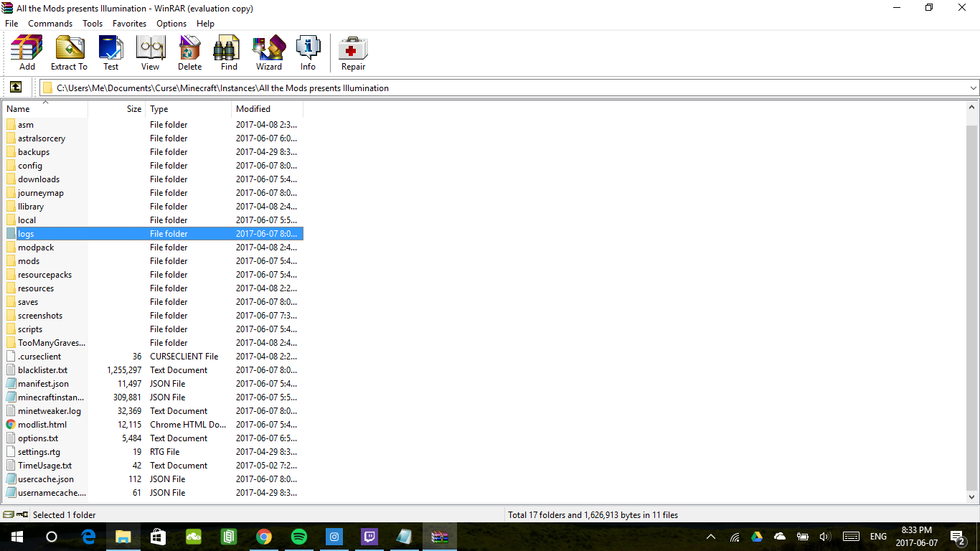Image resolution: width=980 pixels, height=551 pixels.
Task: Open File Explorer from the taskbar
Action: (x=123, y=537)
